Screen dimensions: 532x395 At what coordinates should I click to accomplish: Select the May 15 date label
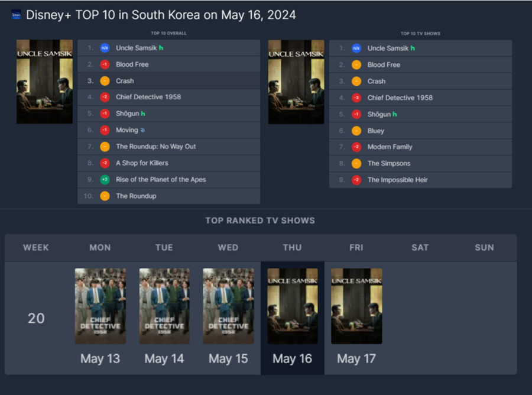[x=228, y=359]
